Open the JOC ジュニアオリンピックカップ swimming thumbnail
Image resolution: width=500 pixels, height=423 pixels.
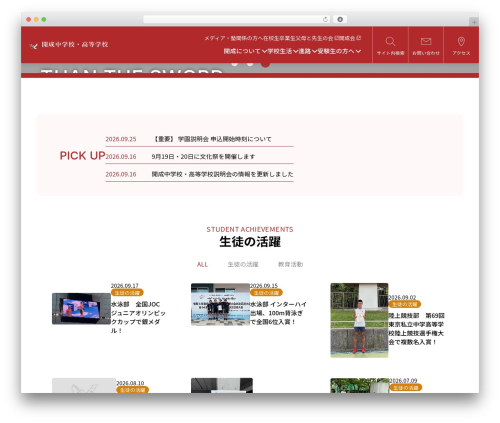81,309
